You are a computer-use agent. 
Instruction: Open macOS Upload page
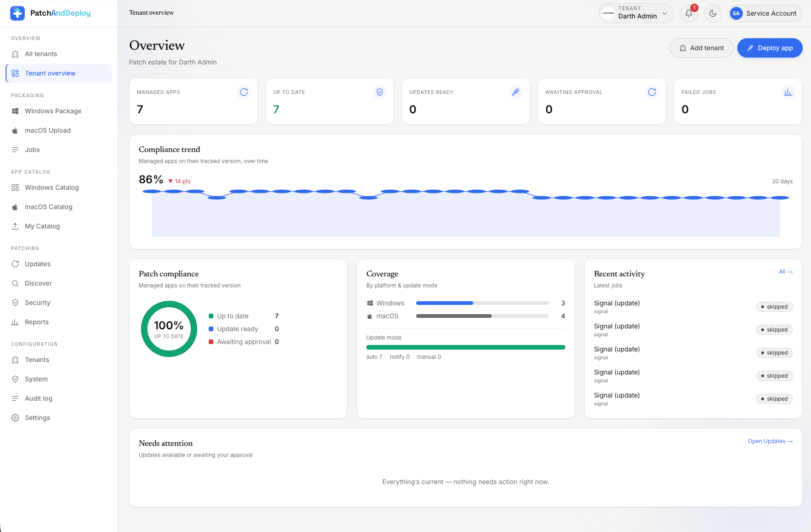click(x=59, y=130)
